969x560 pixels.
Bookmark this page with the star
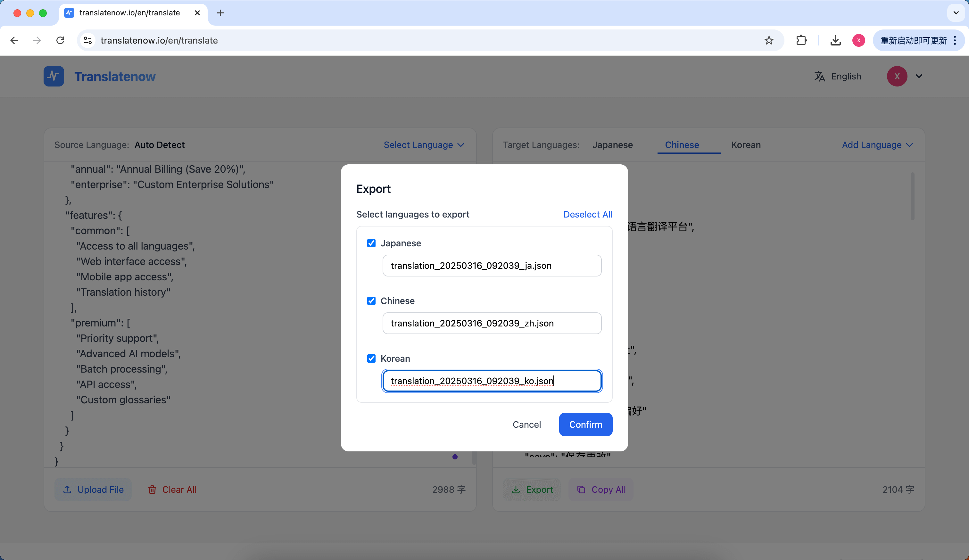[x=769, y=40]
